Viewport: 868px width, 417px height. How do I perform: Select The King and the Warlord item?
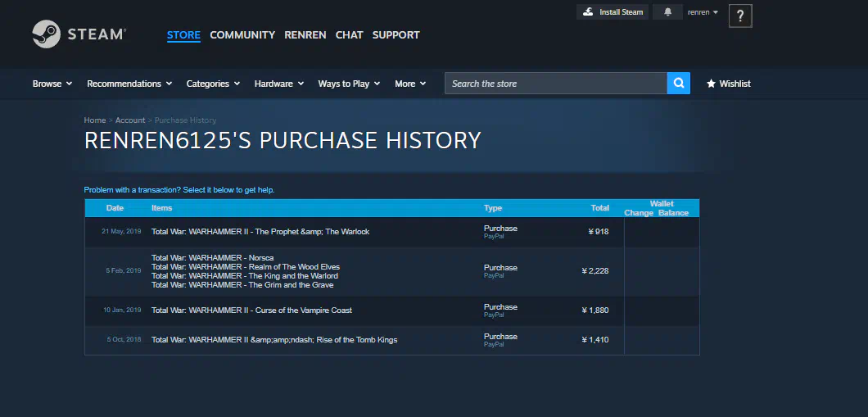click(245, 276)
